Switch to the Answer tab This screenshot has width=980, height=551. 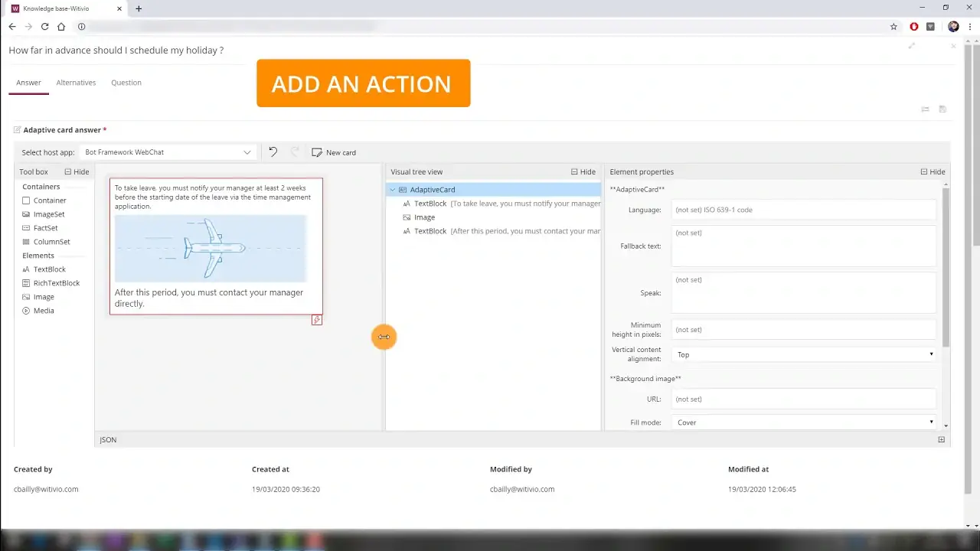click(x=28, y=83)
